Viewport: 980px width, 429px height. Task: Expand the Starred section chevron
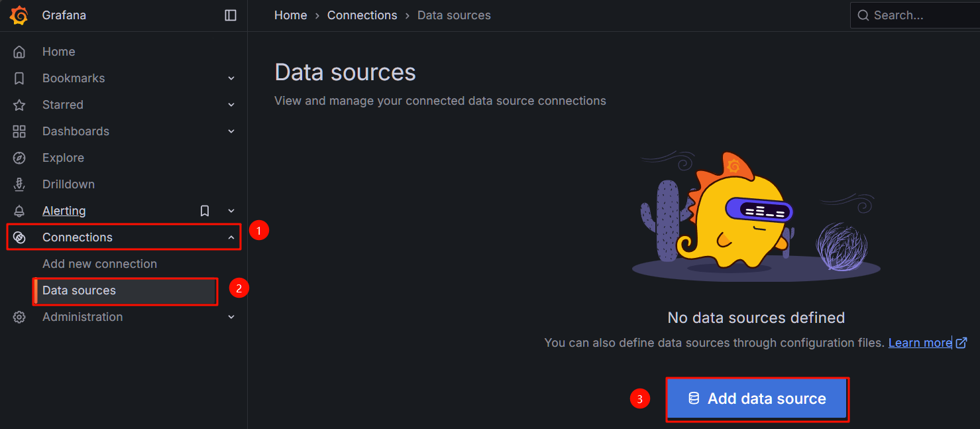click(x=231, y=105)
